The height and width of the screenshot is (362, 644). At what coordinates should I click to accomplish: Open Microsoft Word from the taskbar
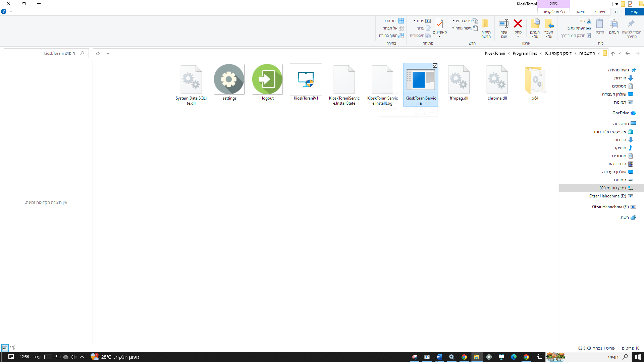[x=439, y=357]
